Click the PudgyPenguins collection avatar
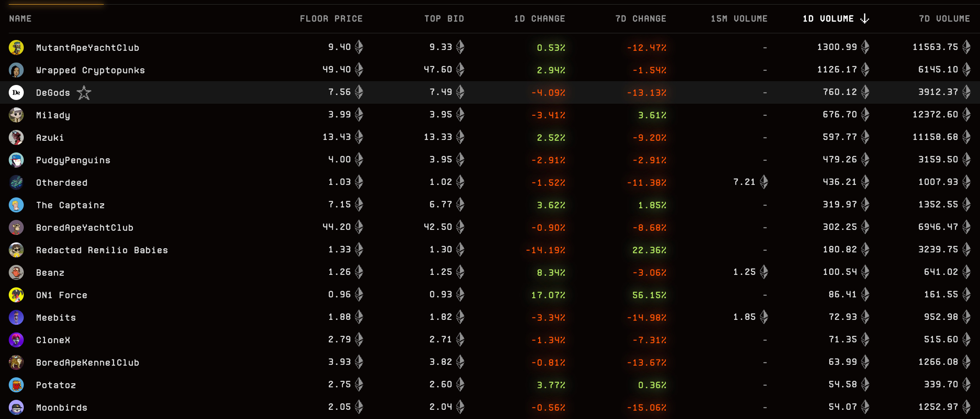This screenshot has width=980, height=419. point(16,160)
